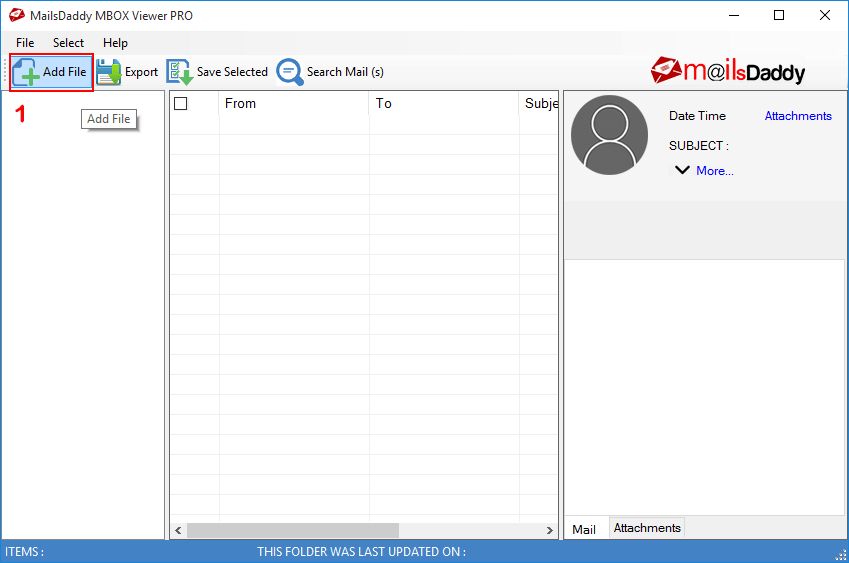Open the Help menu
Viewport: 849px width, 563px height.
[x=115, y=43]
